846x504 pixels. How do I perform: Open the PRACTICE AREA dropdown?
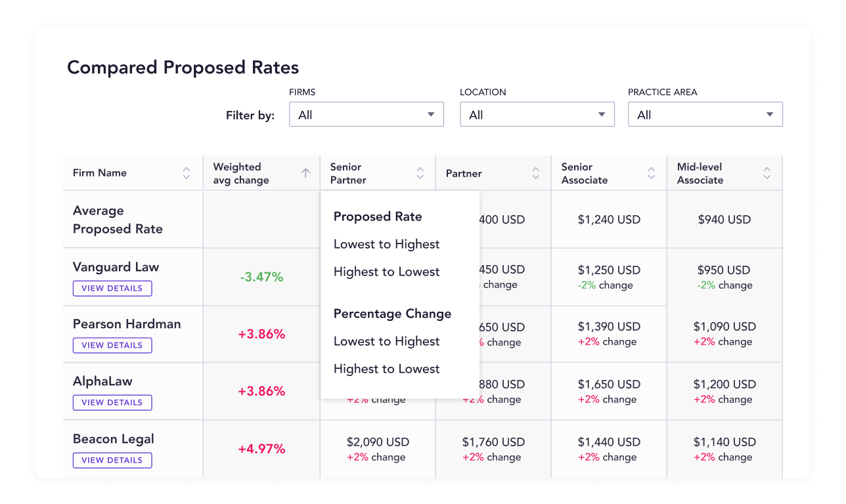click(705, 114)
